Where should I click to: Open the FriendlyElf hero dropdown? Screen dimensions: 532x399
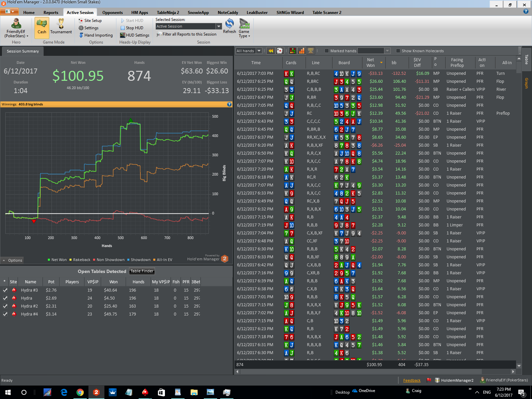(16, 28)
